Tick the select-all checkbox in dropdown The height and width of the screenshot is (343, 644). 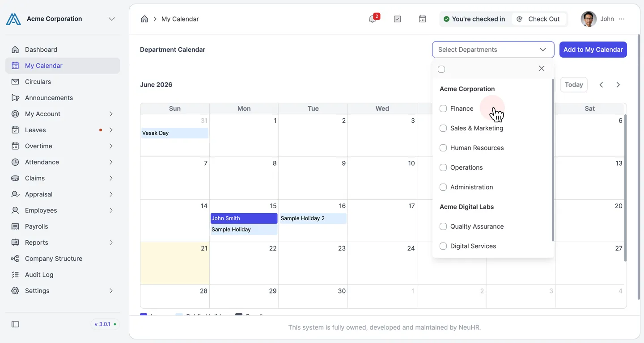click(x=441, y=69)
